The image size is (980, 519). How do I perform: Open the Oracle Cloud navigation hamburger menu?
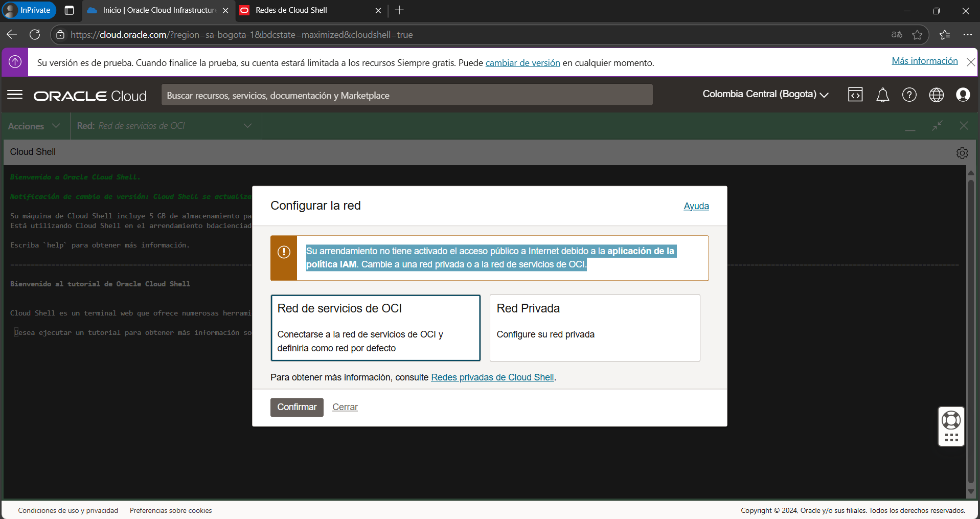[15, 95]
